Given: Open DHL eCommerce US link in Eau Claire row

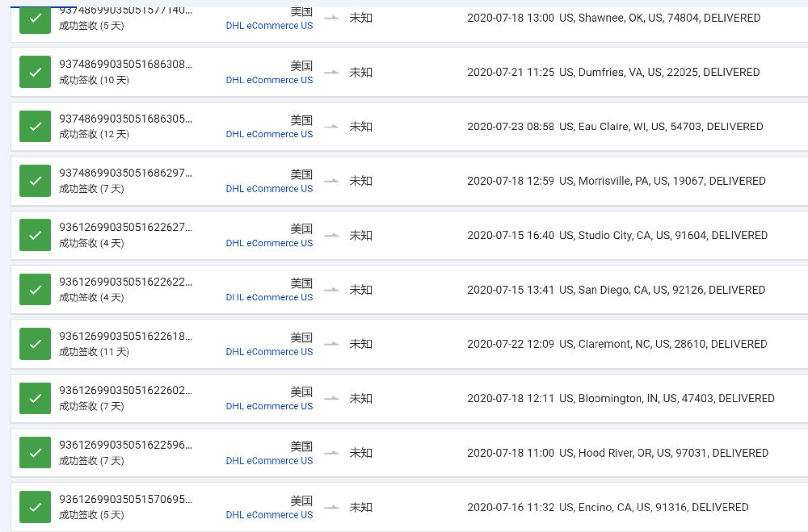Looking at the screenshot, I should click(269, 134).
